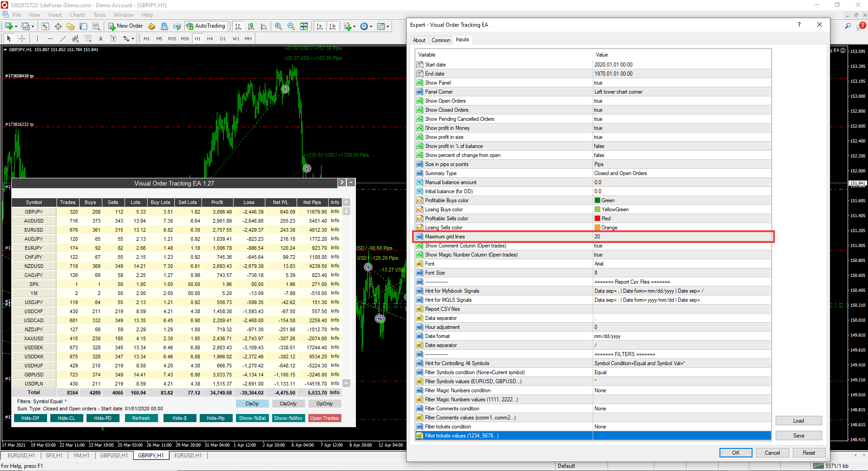The height and width of the screenshot is (471, 868).
Task: Select the Fibonacci retracement tool
Action: coord(88,38)
